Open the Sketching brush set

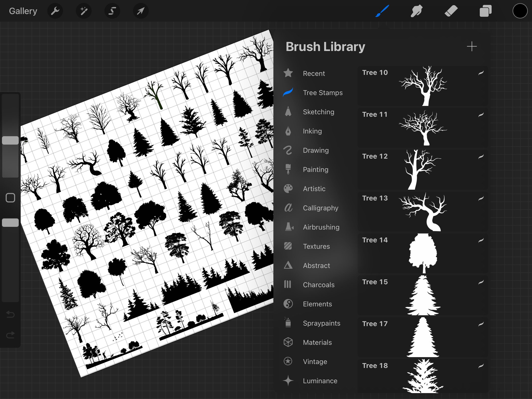(318, 112)
